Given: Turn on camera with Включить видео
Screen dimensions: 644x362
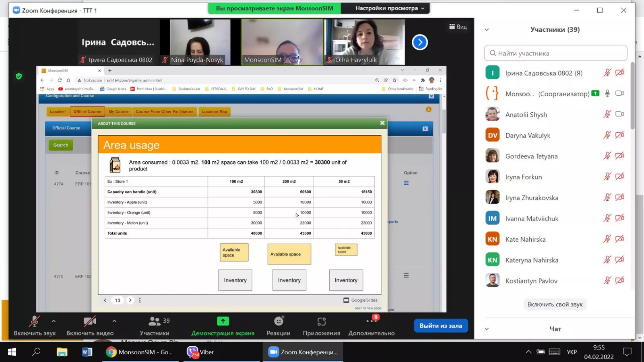Looking at the screenshot, I should [89, 321].
